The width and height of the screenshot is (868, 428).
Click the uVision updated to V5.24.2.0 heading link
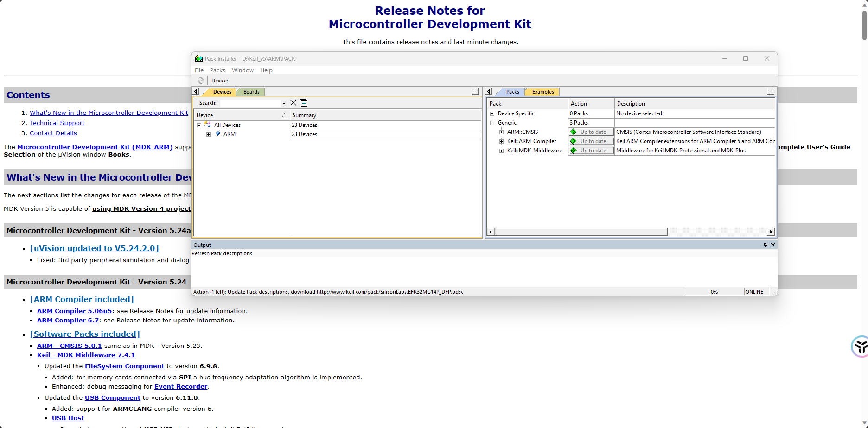(x=95, y=248)
